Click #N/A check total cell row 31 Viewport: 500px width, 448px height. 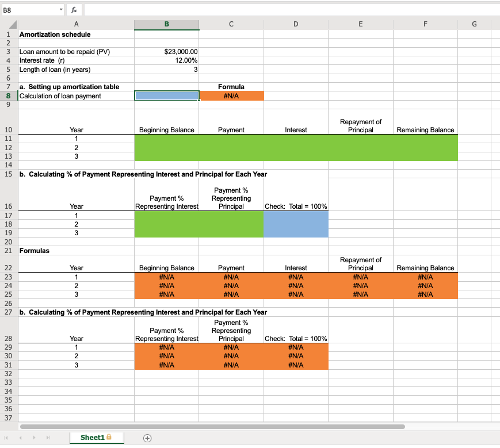(x=296, y=365)
